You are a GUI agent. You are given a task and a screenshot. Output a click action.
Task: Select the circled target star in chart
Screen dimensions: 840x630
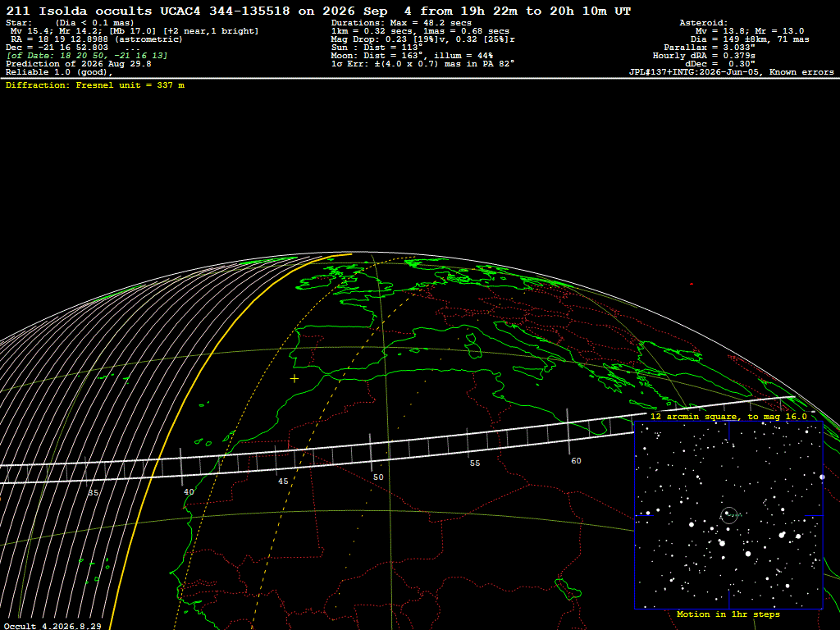tap(728, 515)
